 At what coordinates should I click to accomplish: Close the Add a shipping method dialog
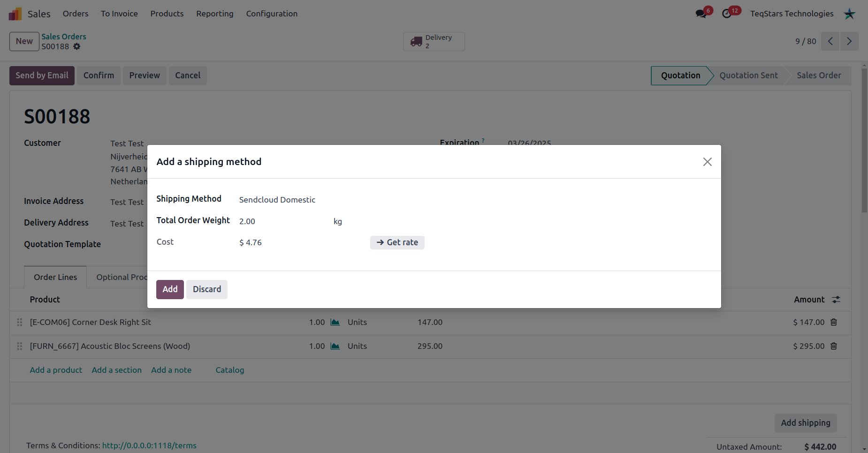click(x=708, y=162)
